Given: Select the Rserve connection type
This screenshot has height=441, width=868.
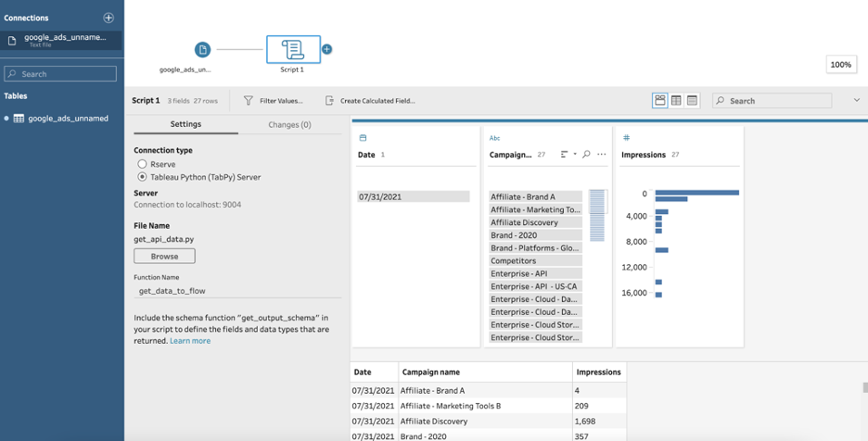Looking at the screenshot, I should [142, 164].
